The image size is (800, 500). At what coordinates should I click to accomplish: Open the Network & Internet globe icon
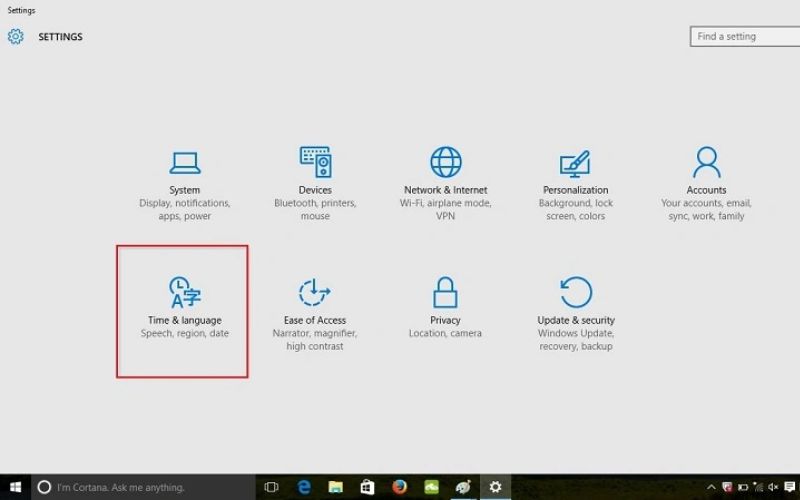pyautogui.click(x=445, y=162)
